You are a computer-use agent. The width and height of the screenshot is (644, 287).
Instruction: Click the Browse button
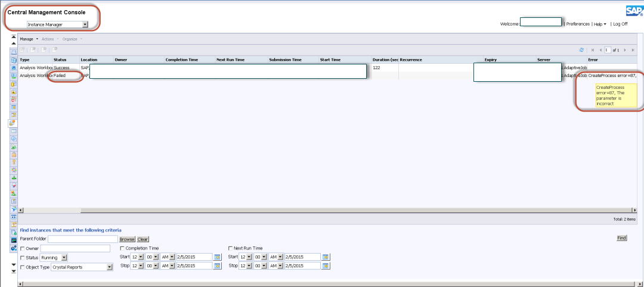click(x=127, y=239)
